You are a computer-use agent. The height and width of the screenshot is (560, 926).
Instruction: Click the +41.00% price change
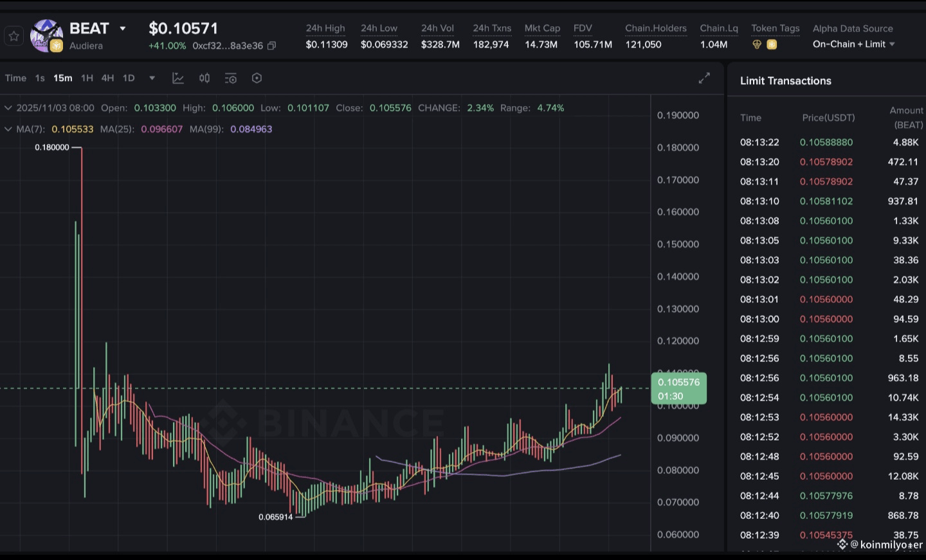[x=167, y=46]
